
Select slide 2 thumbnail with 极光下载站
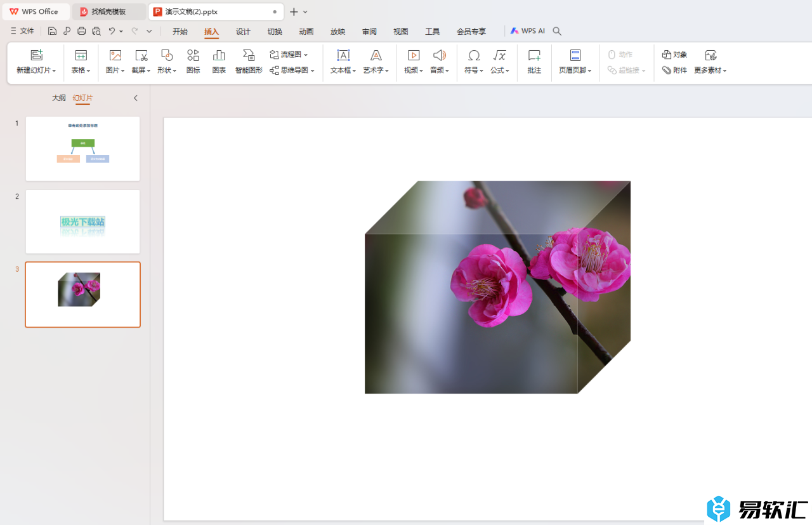point(82,222)
